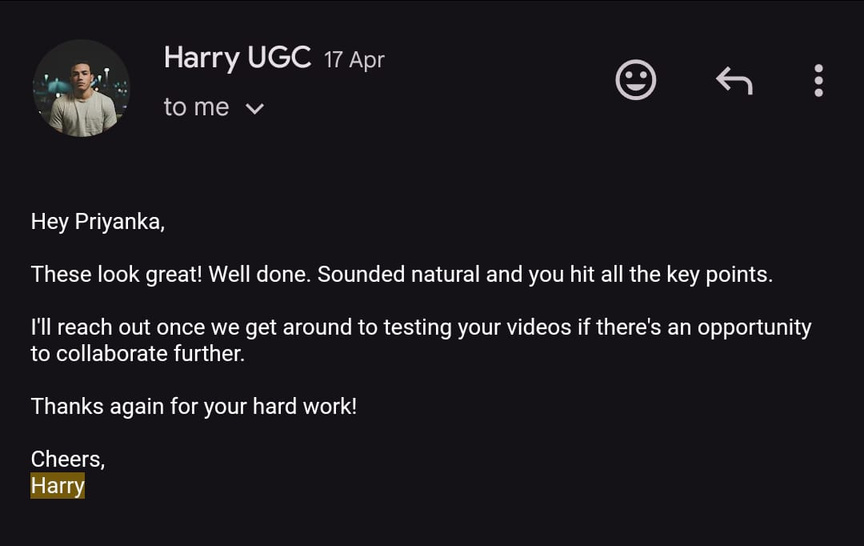This screenshot has width=864, height=546.
Task: Expand recipient details next to "to me"
Action: coord(255,108)
